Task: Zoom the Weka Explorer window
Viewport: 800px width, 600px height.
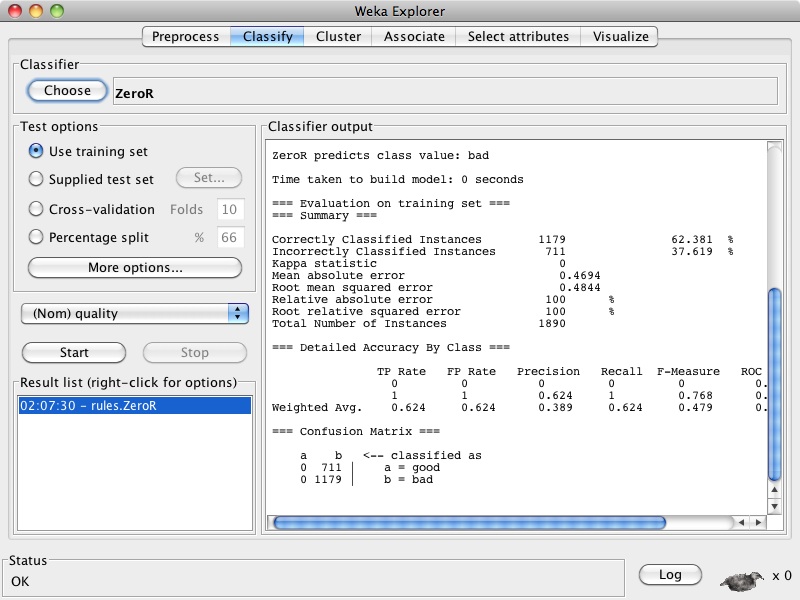Action: [57, 11]
